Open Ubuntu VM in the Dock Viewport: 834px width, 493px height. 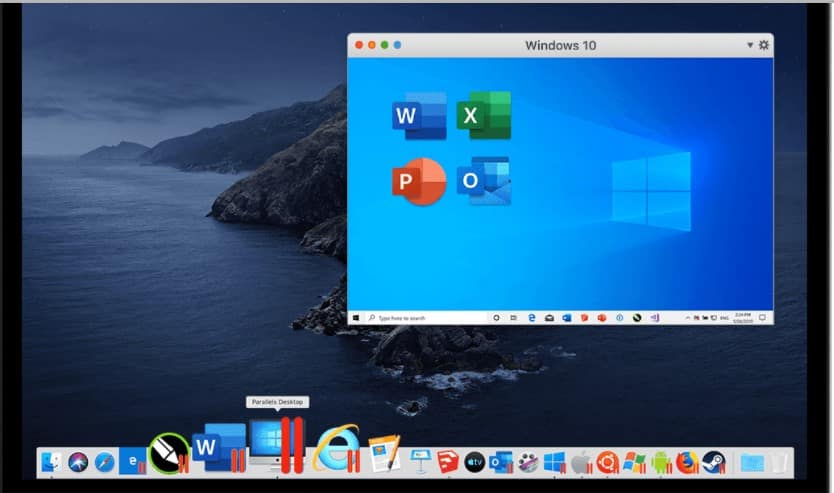click(x=607, y=462)
